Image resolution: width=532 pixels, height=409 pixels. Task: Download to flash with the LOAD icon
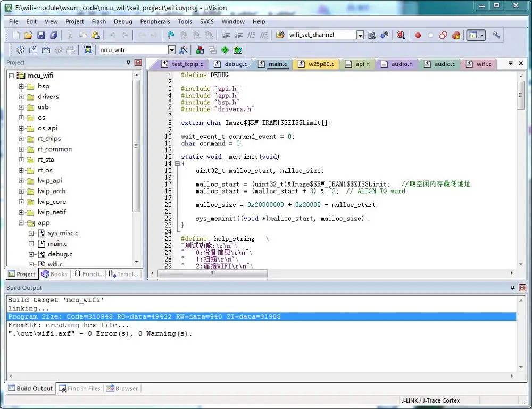[x=88, y=50]
